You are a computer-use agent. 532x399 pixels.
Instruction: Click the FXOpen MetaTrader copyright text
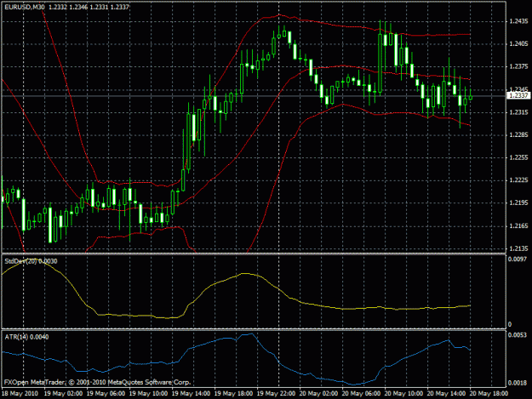(x=97, y=382)
